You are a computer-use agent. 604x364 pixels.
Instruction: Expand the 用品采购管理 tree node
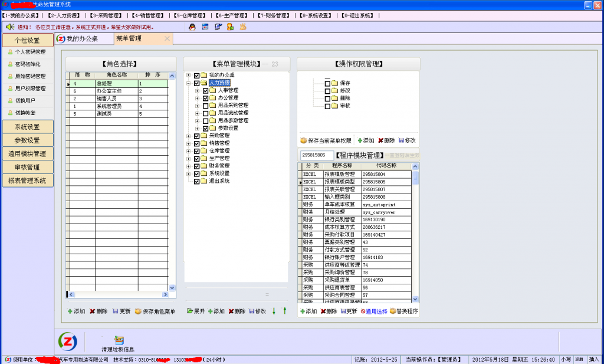click(x=197, y=106)
